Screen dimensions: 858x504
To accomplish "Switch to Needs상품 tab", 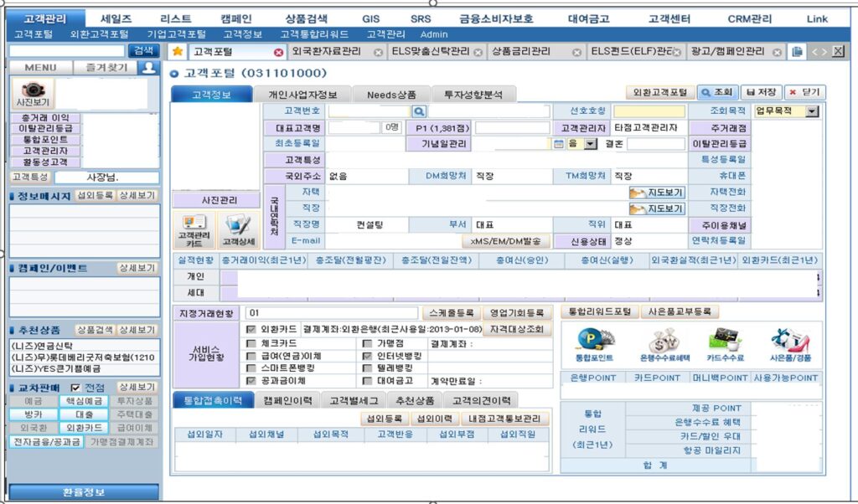I will pos(391,94).
